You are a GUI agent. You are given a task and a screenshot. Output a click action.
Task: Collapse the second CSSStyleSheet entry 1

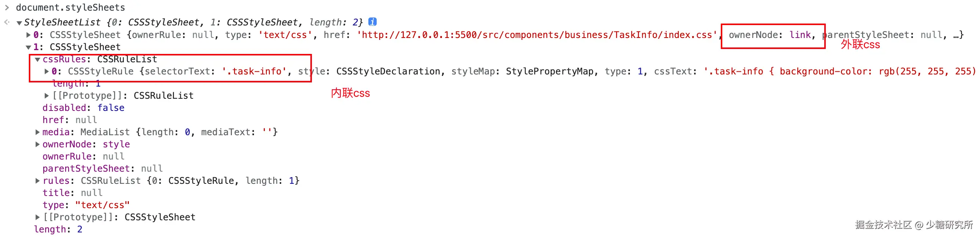click(28, 47)
